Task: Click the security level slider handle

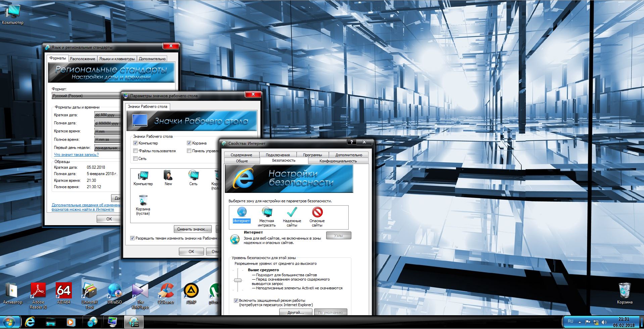Action: [x=238, y=280]
